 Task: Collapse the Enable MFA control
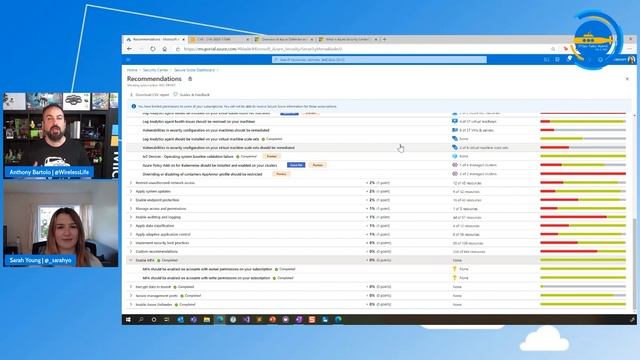coord(131,260)
